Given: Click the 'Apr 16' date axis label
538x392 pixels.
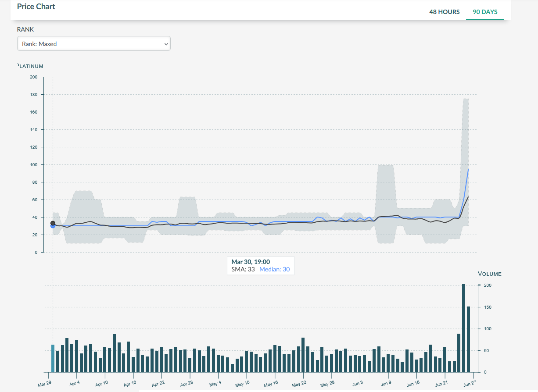Looking at the screenshot, I should (129, 385).
